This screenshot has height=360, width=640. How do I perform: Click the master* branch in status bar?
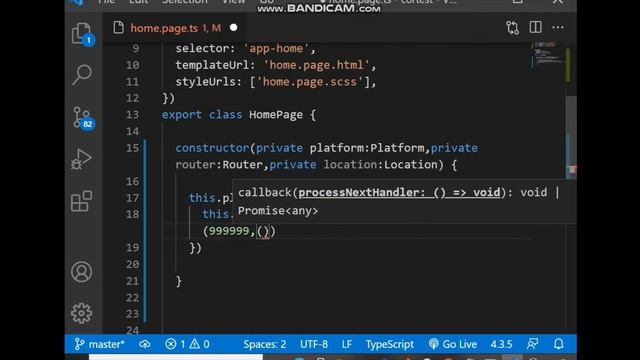pyautogui.click(x=100, y=344)
